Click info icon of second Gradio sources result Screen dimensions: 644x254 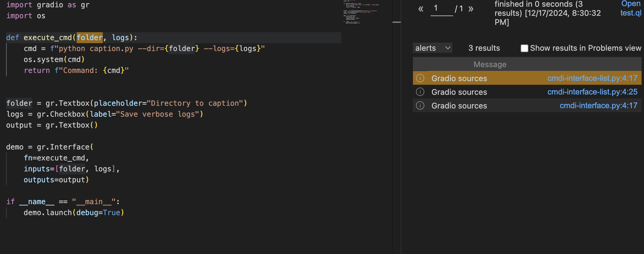[x=420, y=92]
